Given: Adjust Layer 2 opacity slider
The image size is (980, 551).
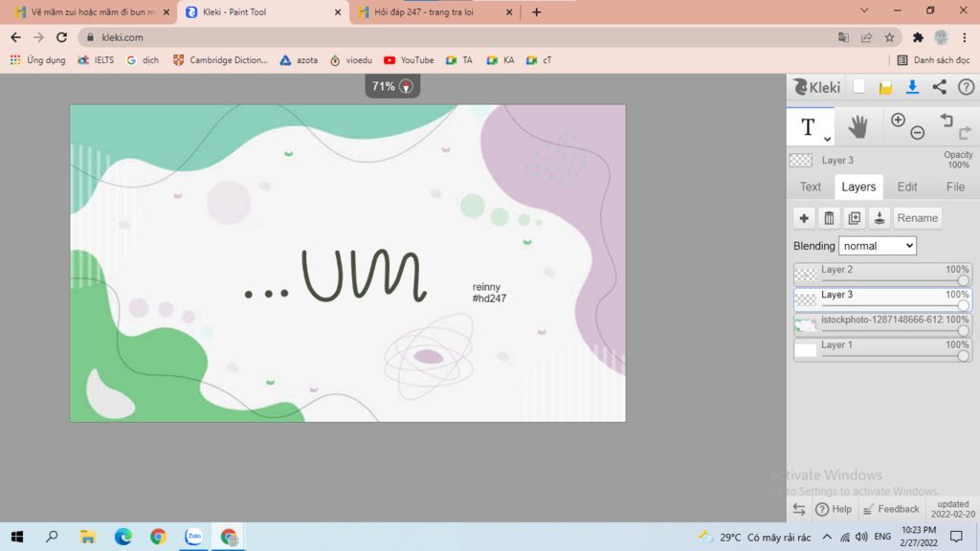Looking at the screenshot, I should (x=963, y=280).
